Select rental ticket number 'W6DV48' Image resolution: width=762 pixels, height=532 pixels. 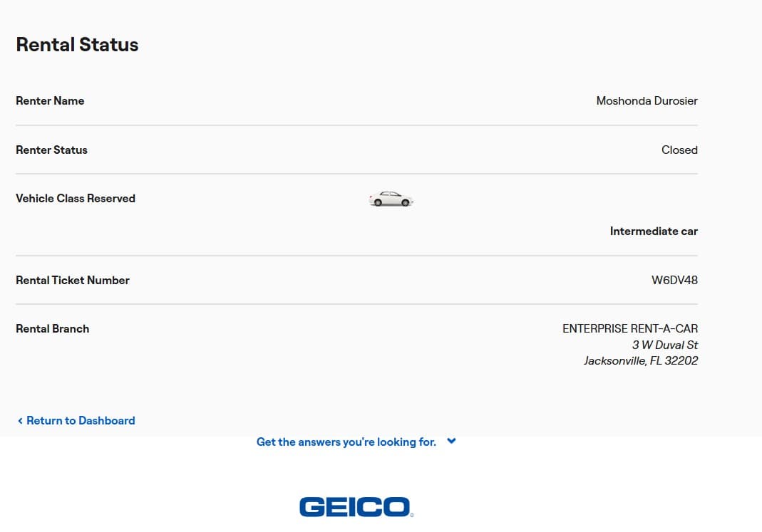pyautogui.click(x=674, y=280)
